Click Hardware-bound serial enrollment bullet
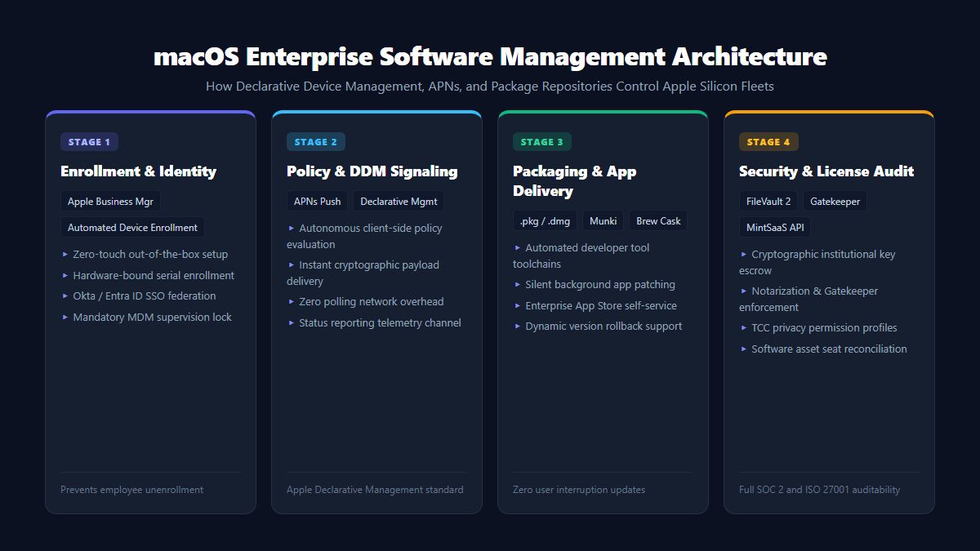This screenshot has height=551, width=980. tap(147, 276)
